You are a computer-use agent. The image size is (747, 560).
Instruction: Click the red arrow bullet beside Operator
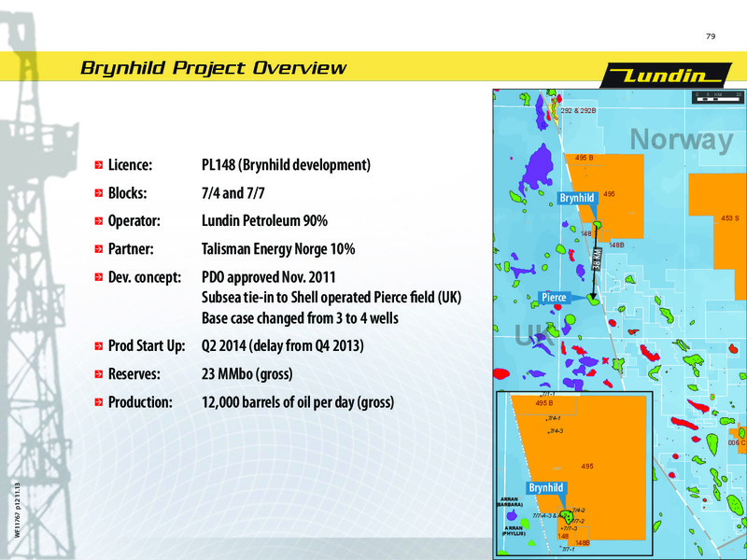pos(99,221)
